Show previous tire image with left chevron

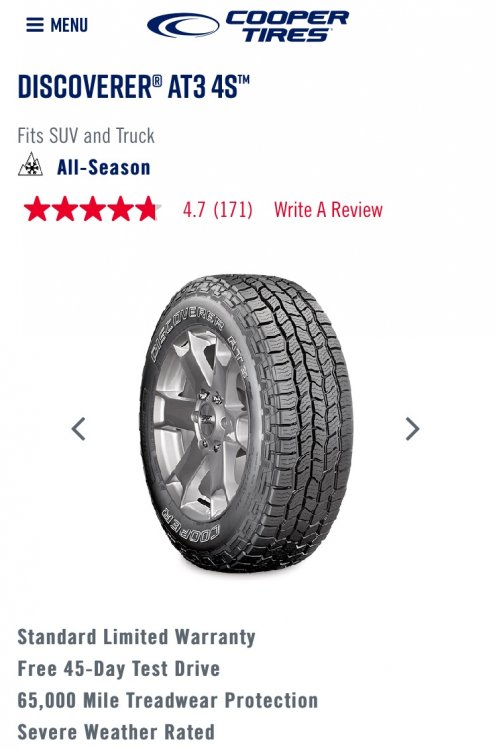[78, 429]
